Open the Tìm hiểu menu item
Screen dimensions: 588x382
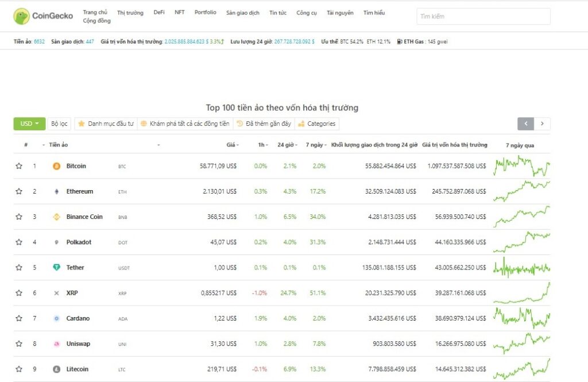pyautogui.click(x=374, y=13)
